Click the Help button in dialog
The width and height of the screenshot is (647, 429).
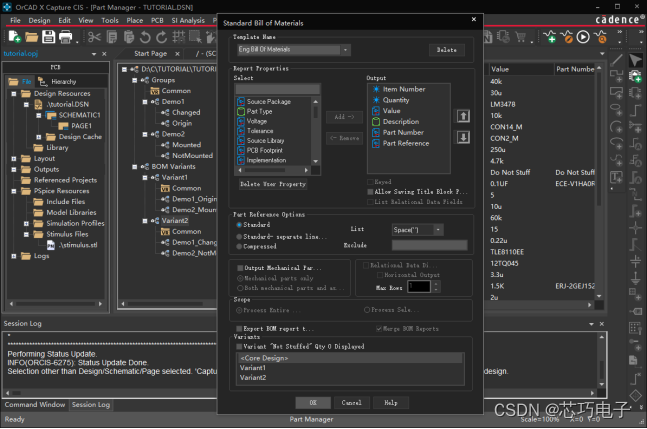point(390,403)
